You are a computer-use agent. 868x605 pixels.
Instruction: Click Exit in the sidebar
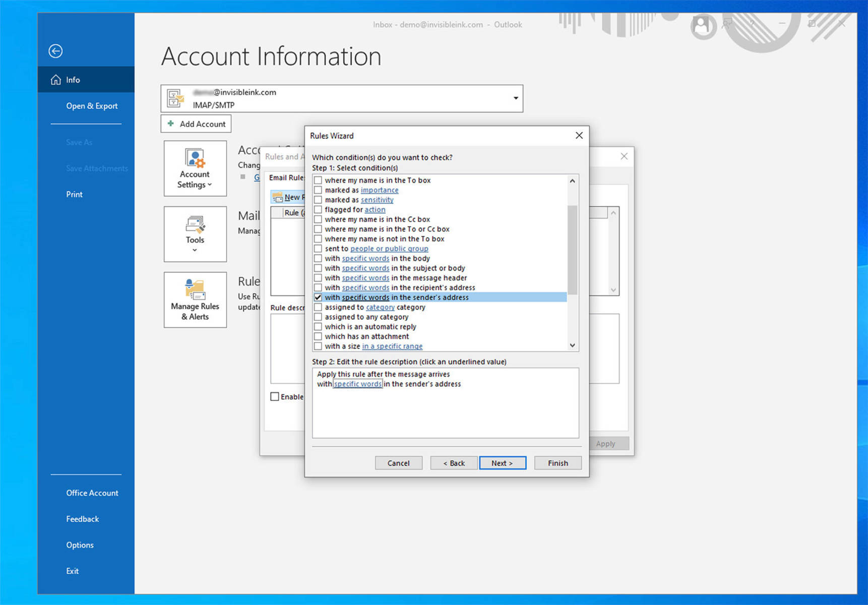pyautogui.click(x=72, y=571)
